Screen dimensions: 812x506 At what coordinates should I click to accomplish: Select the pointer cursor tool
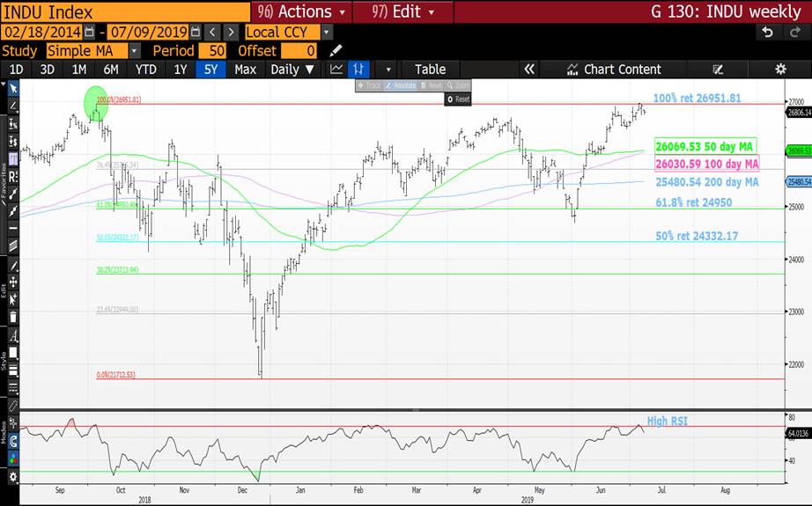(13, 88)
